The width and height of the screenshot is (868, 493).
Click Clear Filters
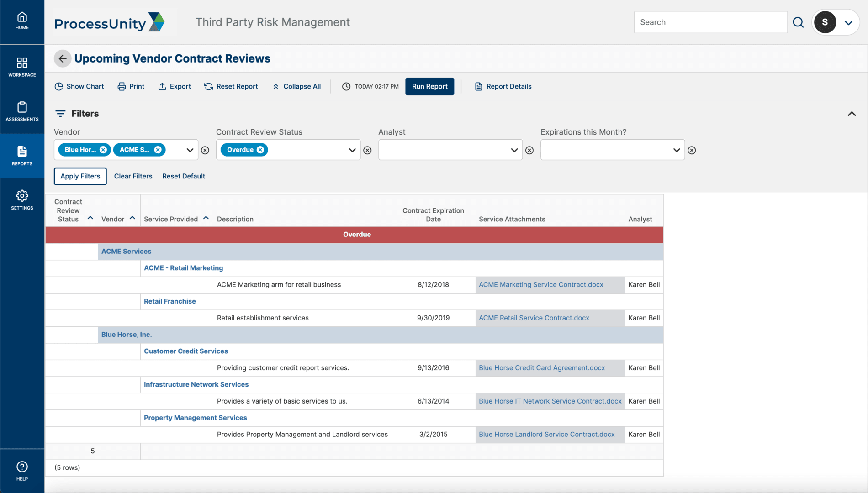coord(133,176)
